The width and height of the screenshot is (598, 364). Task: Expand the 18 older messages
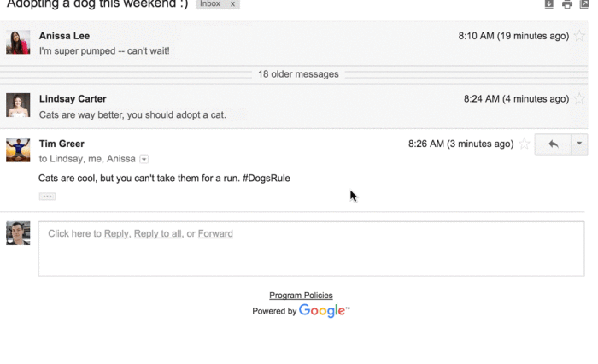pos(298,74)
